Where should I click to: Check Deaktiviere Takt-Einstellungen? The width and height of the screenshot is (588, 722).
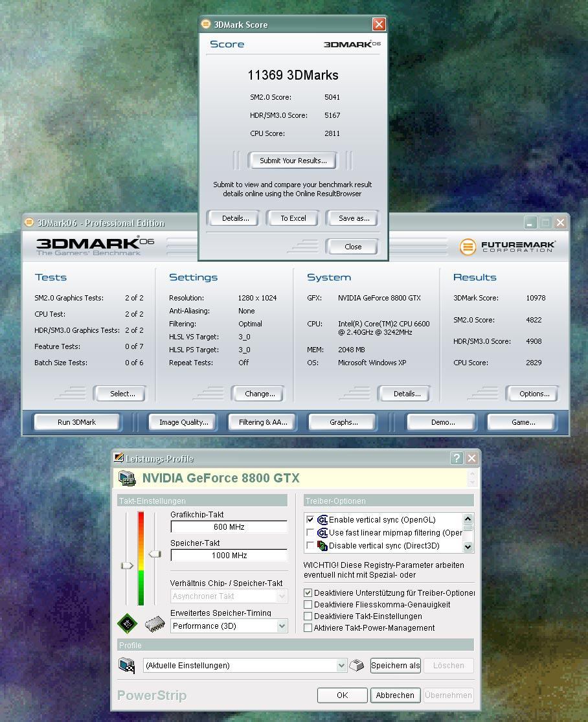point(308,616)
